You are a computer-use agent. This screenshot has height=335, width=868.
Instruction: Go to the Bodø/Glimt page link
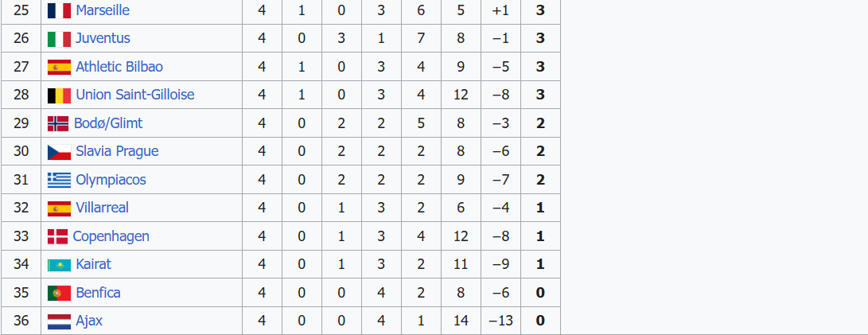109,123
